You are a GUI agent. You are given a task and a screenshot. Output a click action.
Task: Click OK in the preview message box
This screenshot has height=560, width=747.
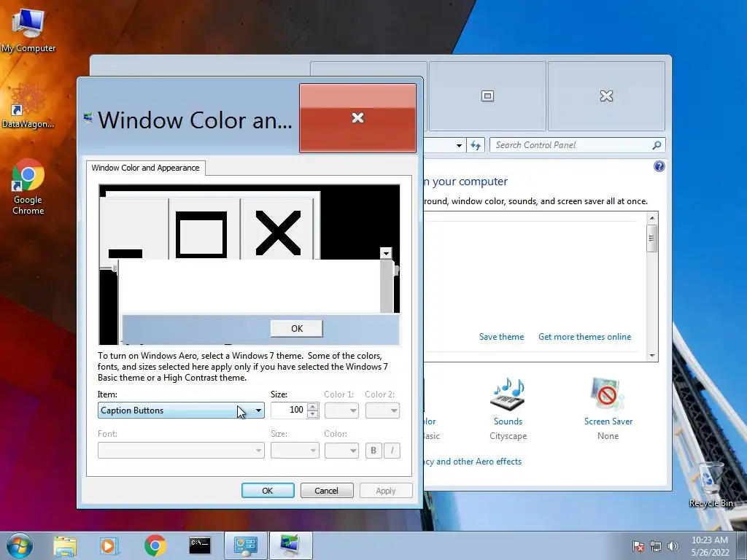(297, 329)
